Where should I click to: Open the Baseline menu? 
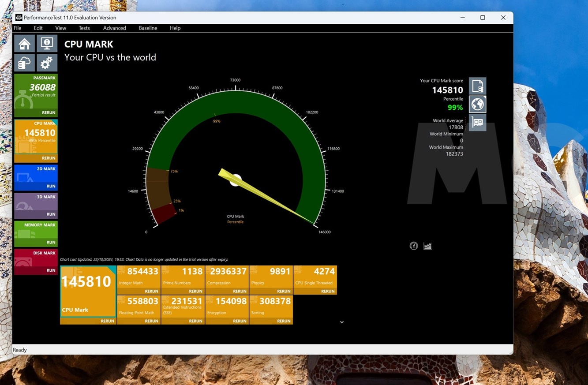pos(148,28)
